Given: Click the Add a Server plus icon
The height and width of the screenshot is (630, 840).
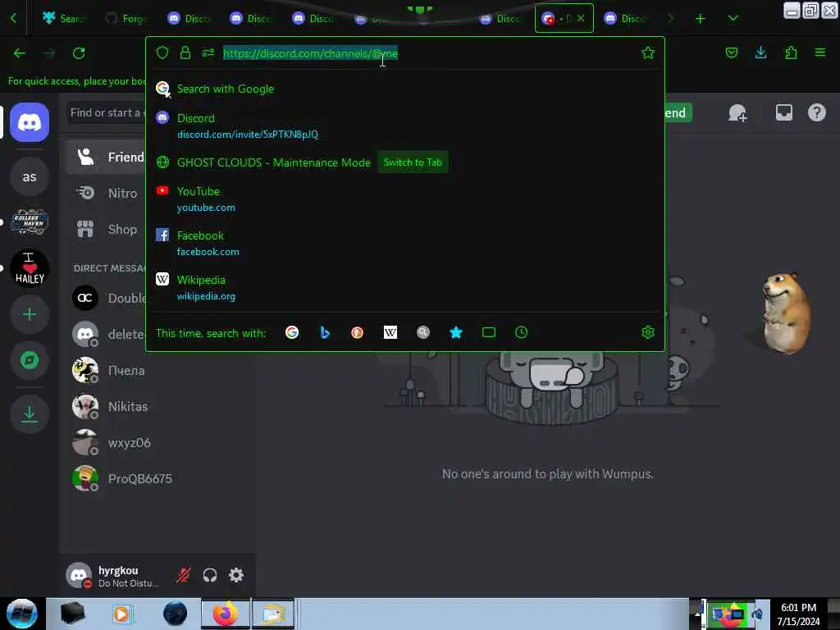Looking at the screenshot, I should (x=30, y=314).
